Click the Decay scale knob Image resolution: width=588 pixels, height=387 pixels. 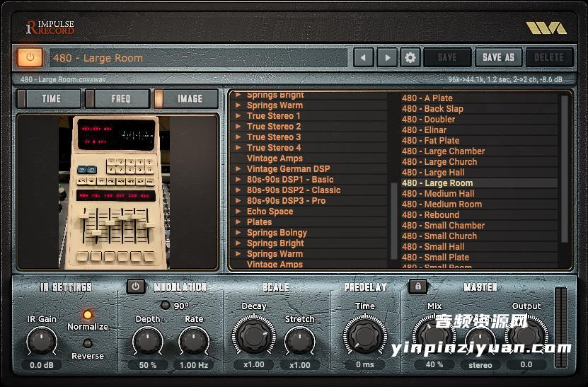pos(254,335)
